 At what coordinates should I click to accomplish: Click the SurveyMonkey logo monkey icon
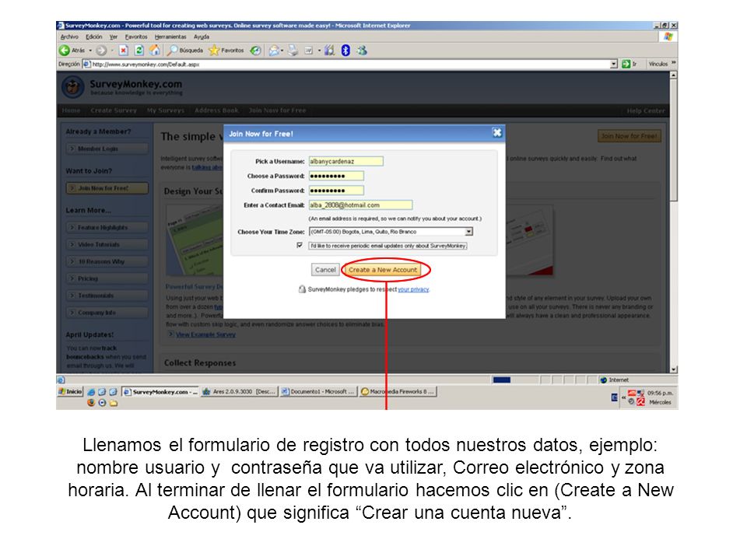pyautogui.click(x=73, y=86)
